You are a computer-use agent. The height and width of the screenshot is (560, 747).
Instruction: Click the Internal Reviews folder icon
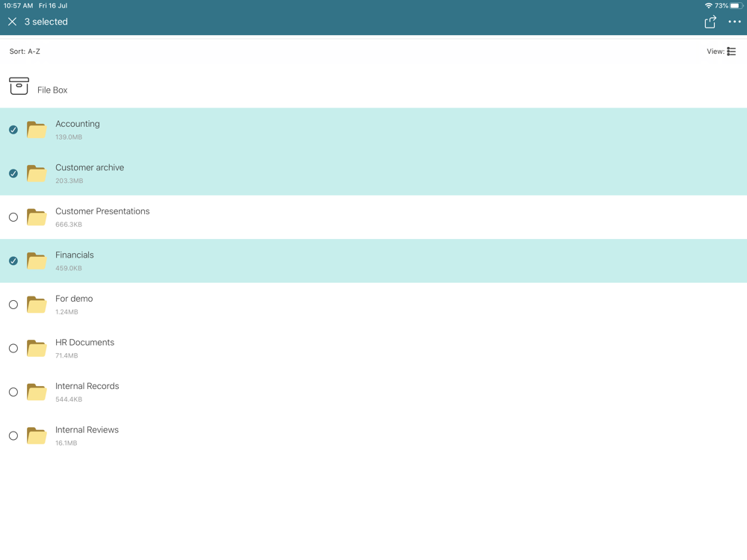coord(37,436)
